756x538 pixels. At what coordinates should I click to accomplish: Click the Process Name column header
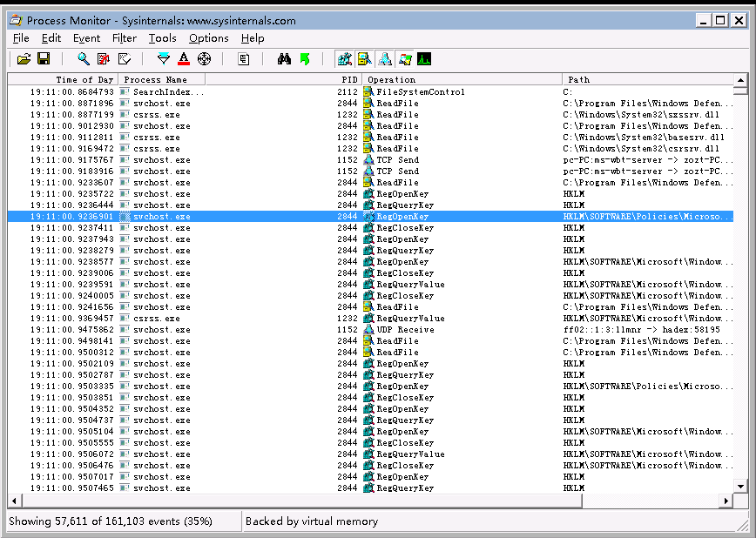pyautogui.click(x=162, y=79)
